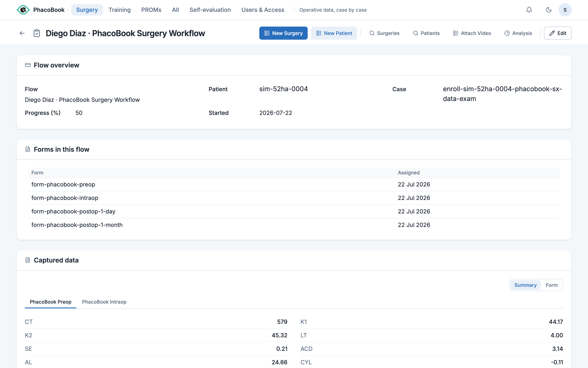Select the All nav item

pos(175,10)
